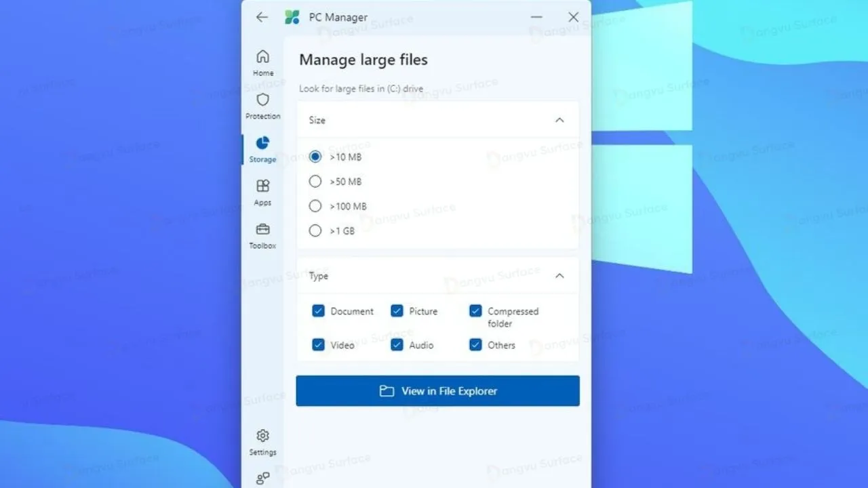
Task: Collapse the Type section chevron
Action: [559, 276]
